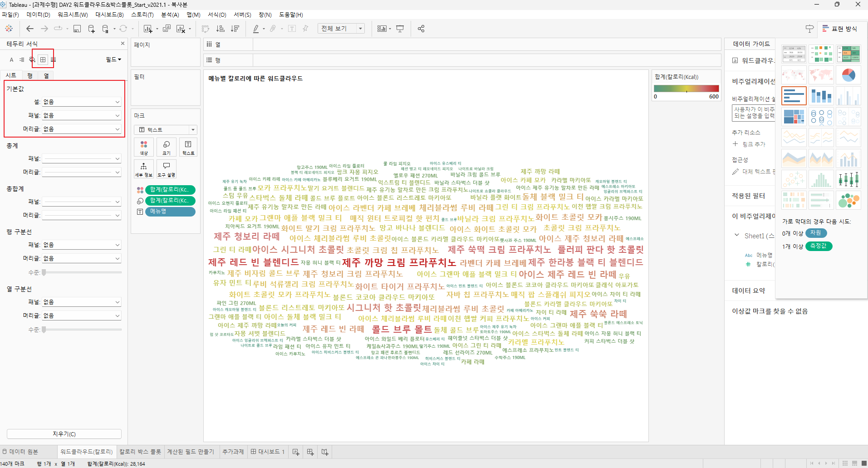This screenshot has width=868, height=468.
Task: Go to the 데이터 원본 tab
Action: coord(20,452)
